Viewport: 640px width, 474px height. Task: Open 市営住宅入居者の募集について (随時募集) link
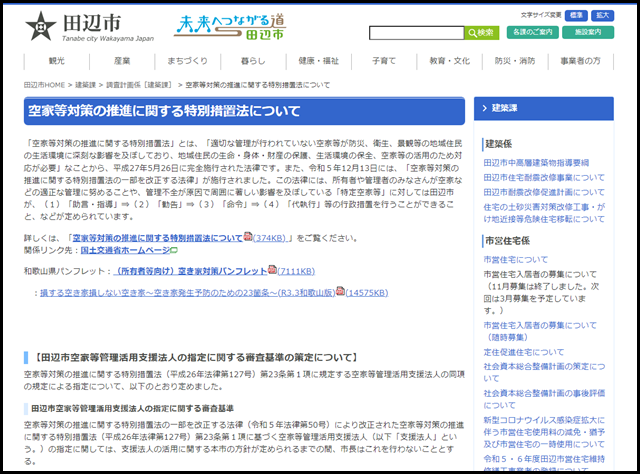tap(540, 332)
